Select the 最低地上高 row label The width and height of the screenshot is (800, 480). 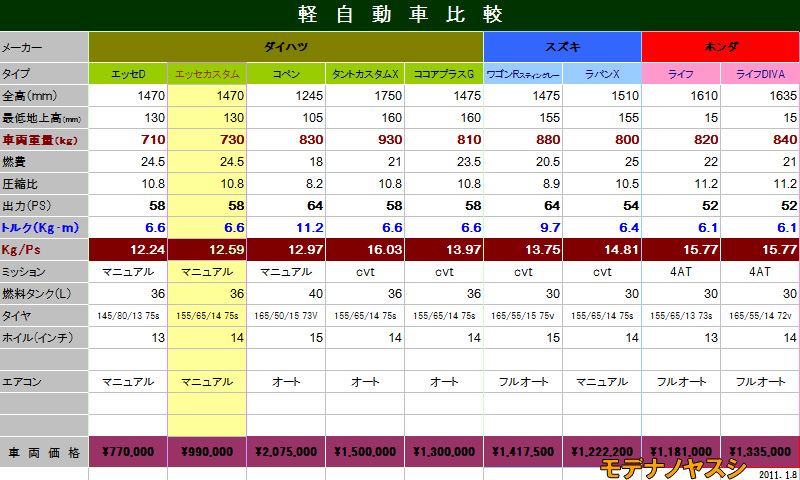[x=44, y=118]
